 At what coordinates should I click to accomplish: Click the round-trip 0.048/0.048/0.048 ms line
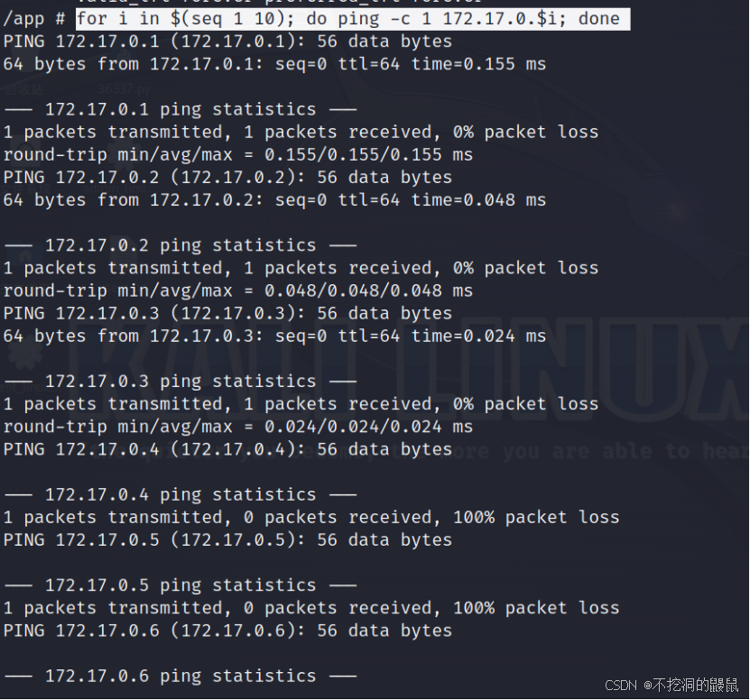(x=238, y=290)
